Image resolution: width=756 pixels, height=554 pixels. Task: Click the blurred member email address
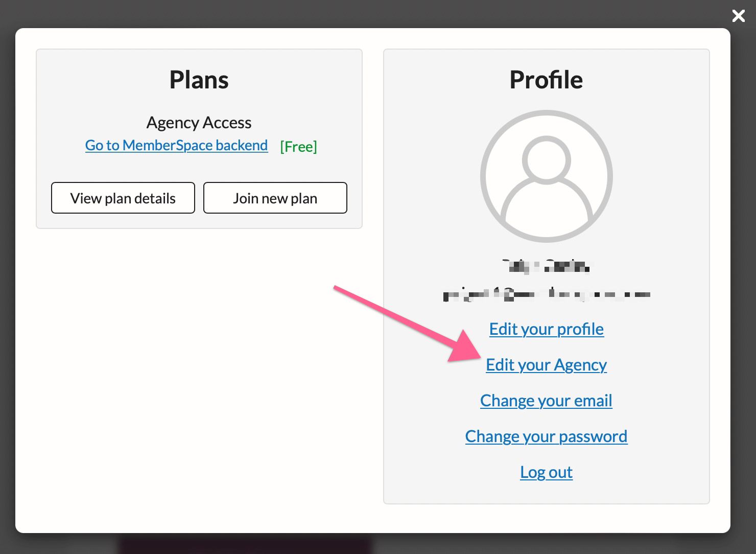(x=546, y=294)
